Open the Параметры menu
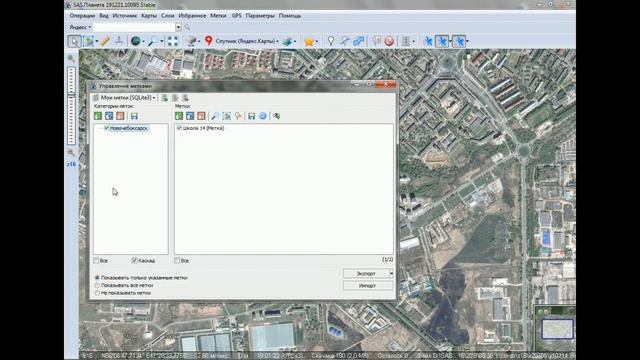The height and width of the screenshot is (360, 640). click(x=260, y=16)
